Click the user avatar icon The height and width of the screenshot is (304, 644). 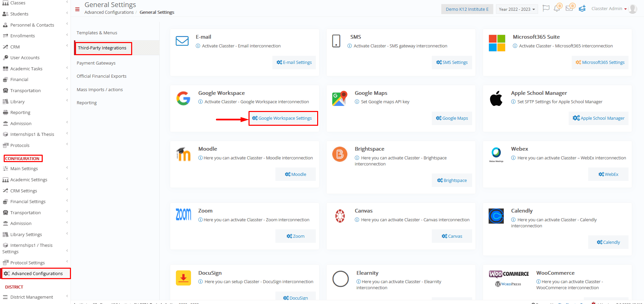pos(633,9)
